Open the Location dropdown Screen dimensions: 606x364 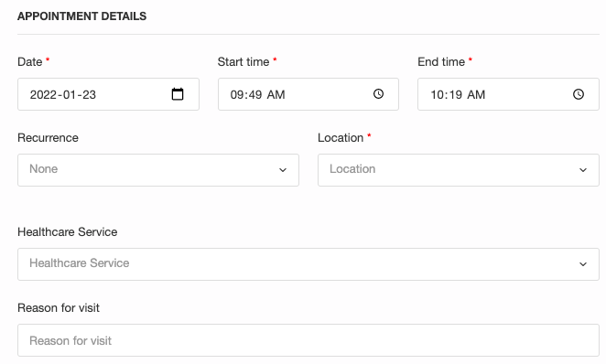[x=459, y=170]
